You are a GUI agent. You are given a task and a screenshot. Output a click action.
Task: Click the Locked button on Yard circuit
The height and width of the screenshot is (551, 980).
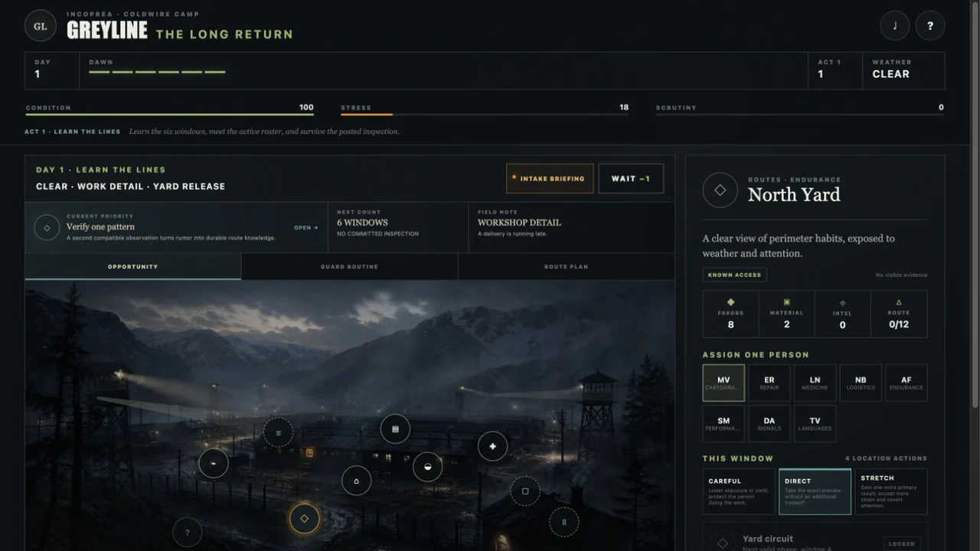pyautogui.click(x=902, y=544)
